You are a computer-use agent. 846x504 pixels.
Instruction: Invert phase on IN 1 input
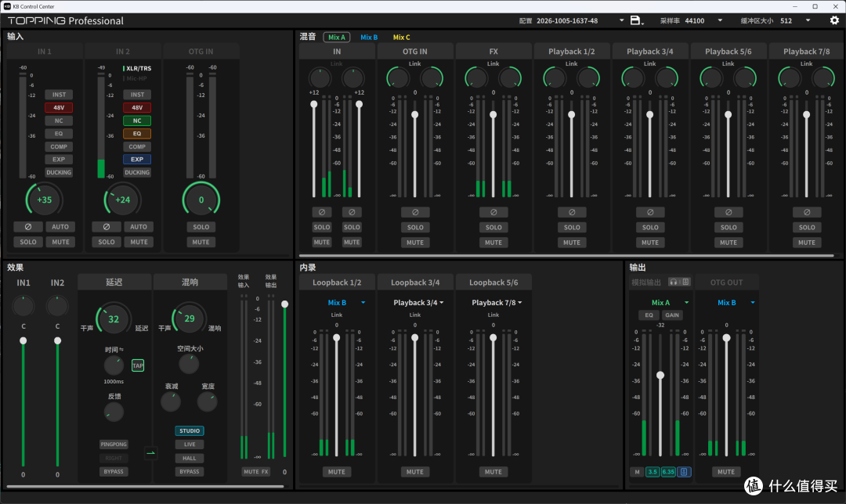[x=28, y=227]
